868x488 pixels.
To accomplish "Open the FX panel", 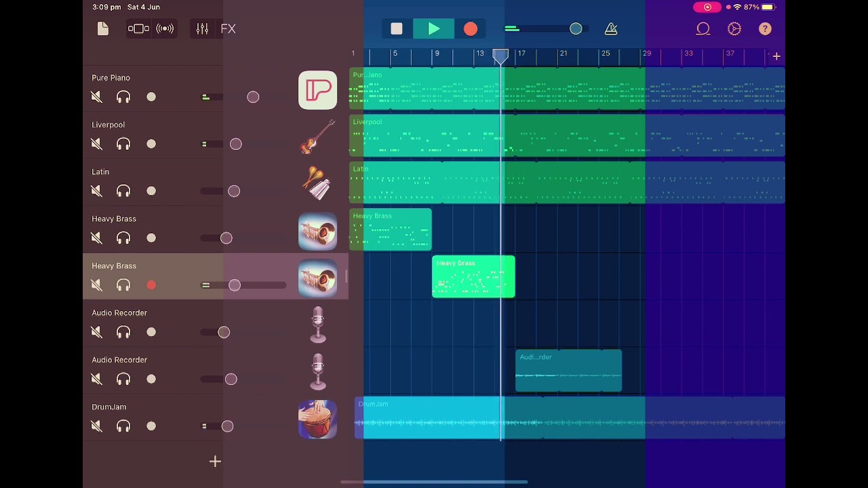I will [x=228, y=28].
